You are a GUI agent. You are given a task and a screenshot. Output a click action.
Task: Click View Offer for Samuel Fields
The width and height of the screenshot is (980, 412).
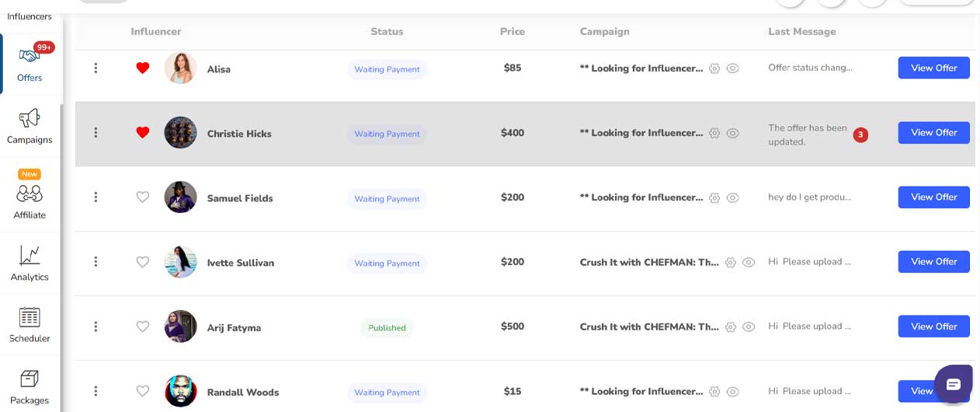coord(933,197)
